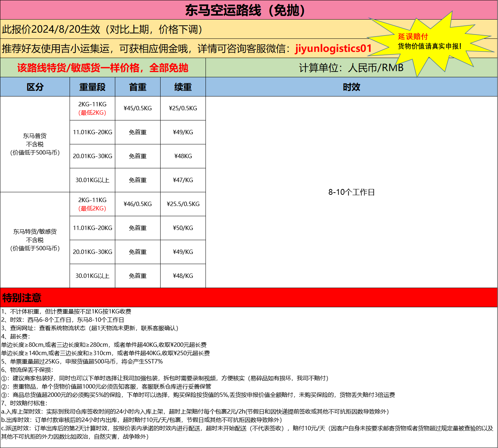Click 免首重 in the ¥50/KG row
Image resolution: width=498 pixels, height=448 pixels.
click(138, 228)
